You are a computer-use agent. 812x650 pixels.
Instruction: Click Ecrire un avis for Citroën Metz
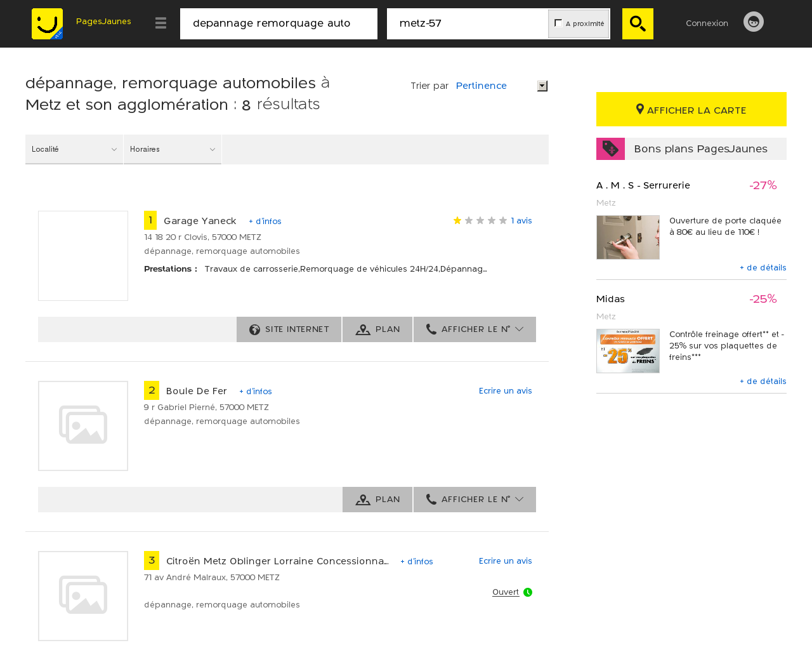point(506,561)
